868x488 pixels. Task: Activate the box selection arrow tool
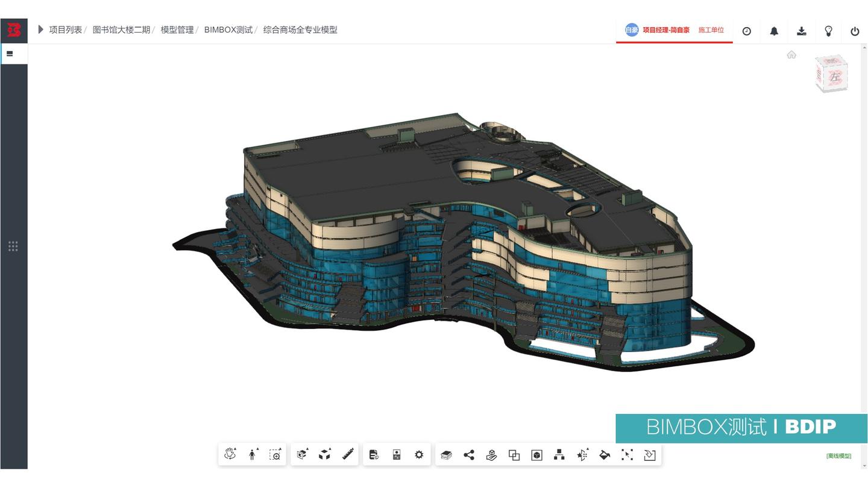click(x=627, y=454)
